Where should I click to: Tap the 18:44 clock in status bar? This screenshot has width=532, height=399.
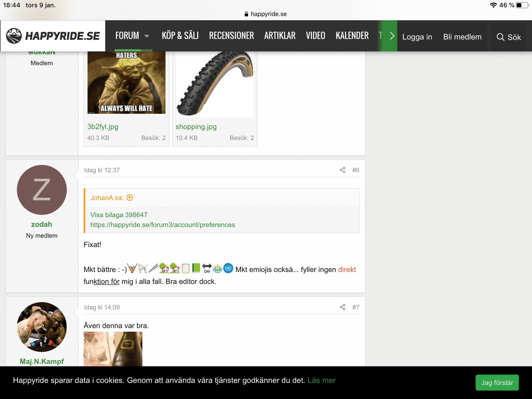click(12, 5)
